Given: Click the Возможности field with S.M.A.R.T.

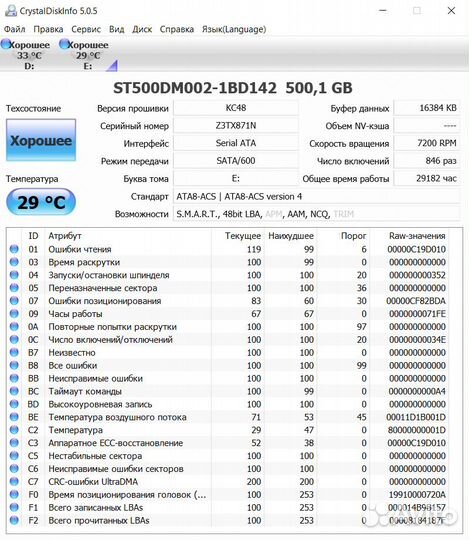Looking at the screenshot, I should (317, 214).
